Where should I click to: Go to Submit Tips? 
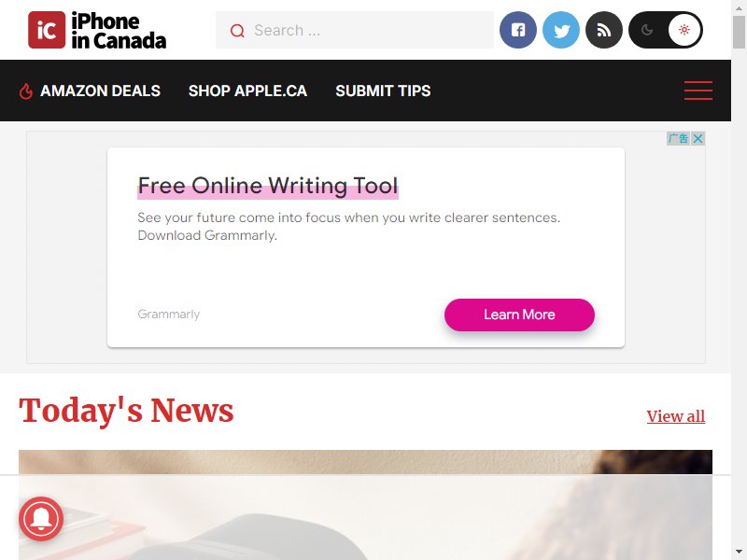pos(383,91)
